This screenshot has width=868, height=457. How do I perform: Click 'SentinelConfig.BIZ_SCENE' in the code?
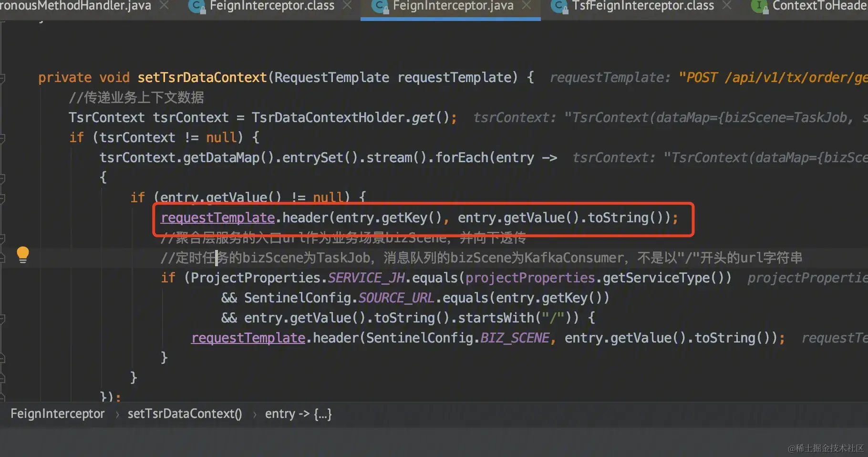458,338
